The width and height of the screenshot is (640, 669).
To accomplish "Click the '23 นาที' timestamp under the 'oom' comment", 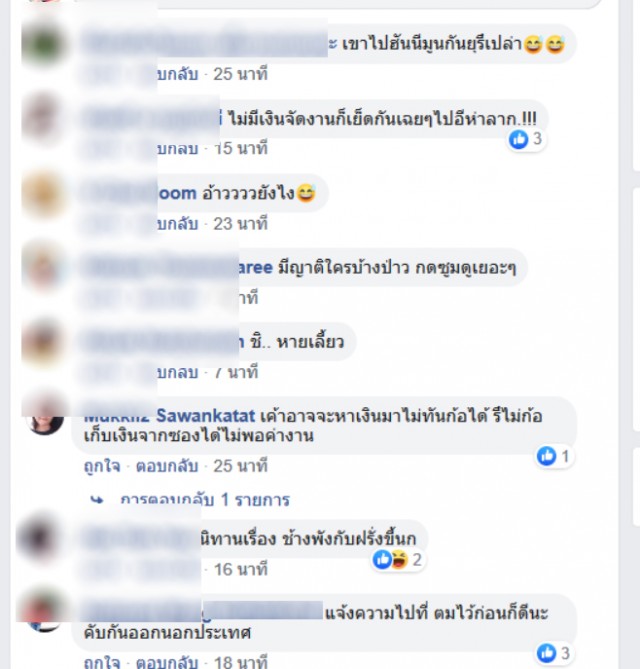I will [240, 224].
